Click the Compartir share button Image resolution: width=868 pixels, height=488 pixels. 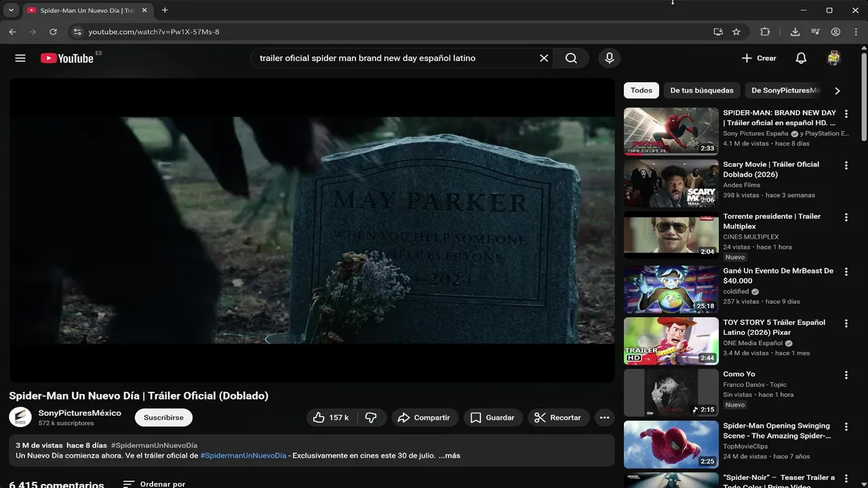(x=425, y=418)
